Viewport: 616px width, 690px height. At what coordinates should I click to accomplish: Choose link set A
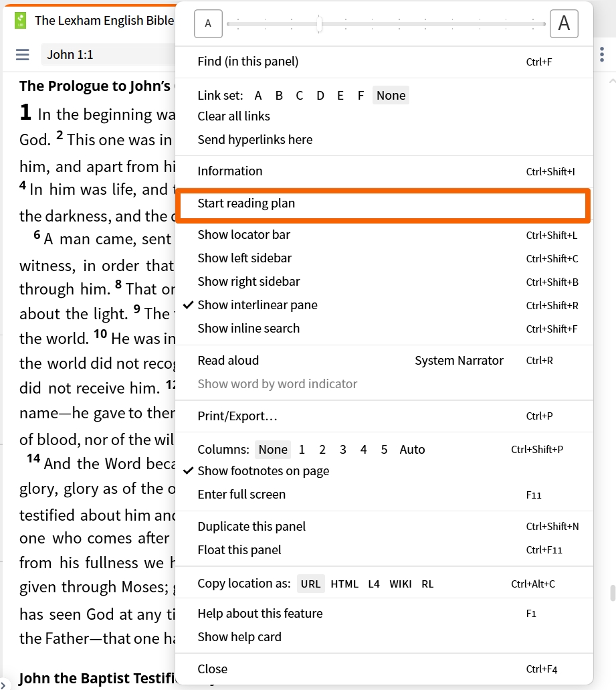[258, 96]
